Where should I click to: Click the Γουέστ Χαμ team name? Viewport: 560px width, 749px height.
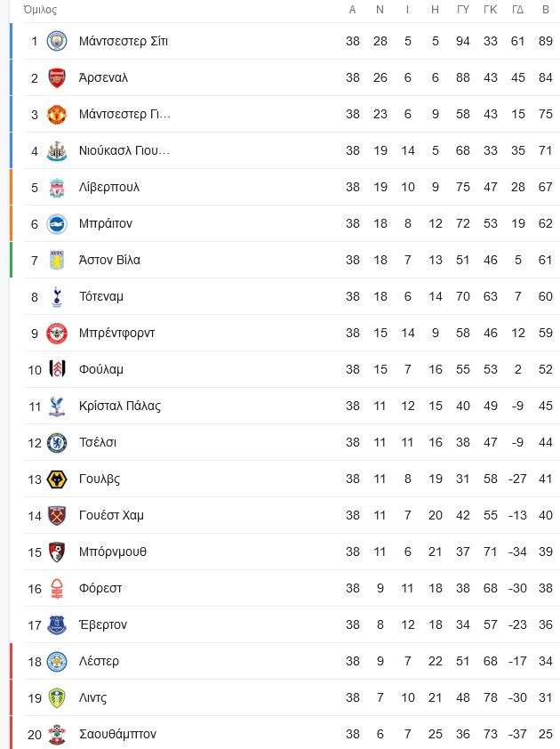111,515
